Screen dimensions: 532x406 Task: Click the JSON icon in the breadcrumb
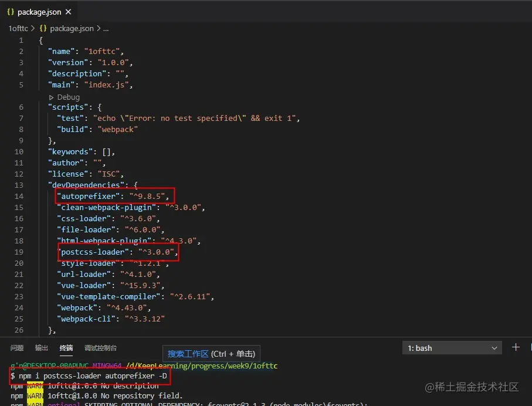(x=43, y=29)
